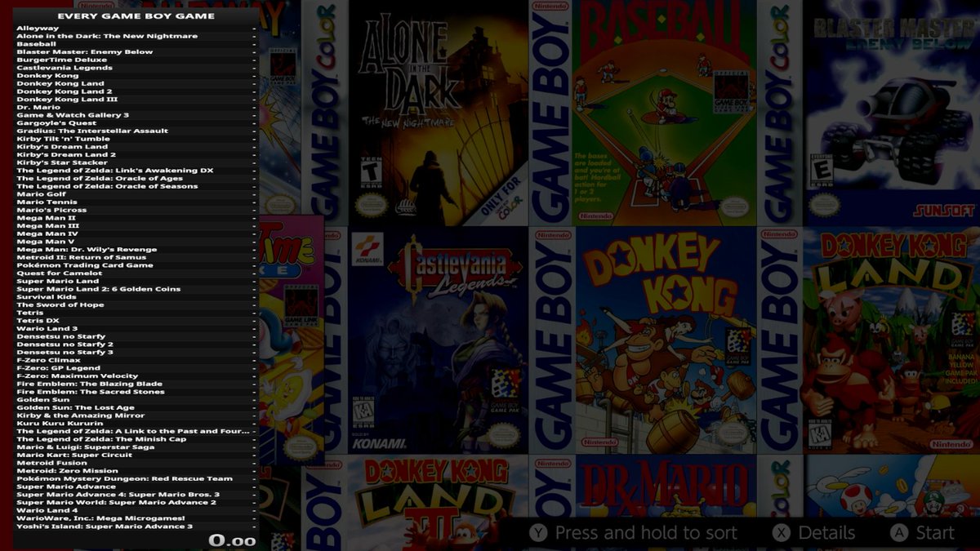Choose Baseball in the list
The width and height of the screenshot is (980, 551).
(136, 44)
